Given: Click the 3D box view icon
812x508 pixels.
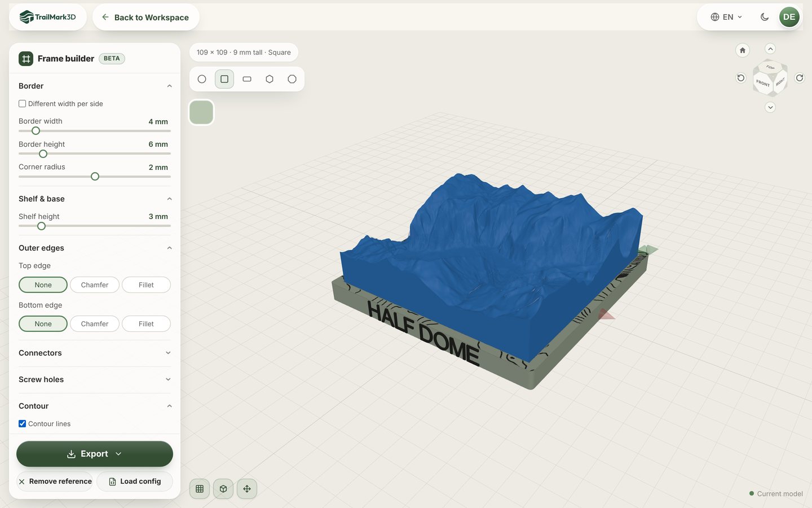Looking at the screenshot, I should tap(223, 489).
